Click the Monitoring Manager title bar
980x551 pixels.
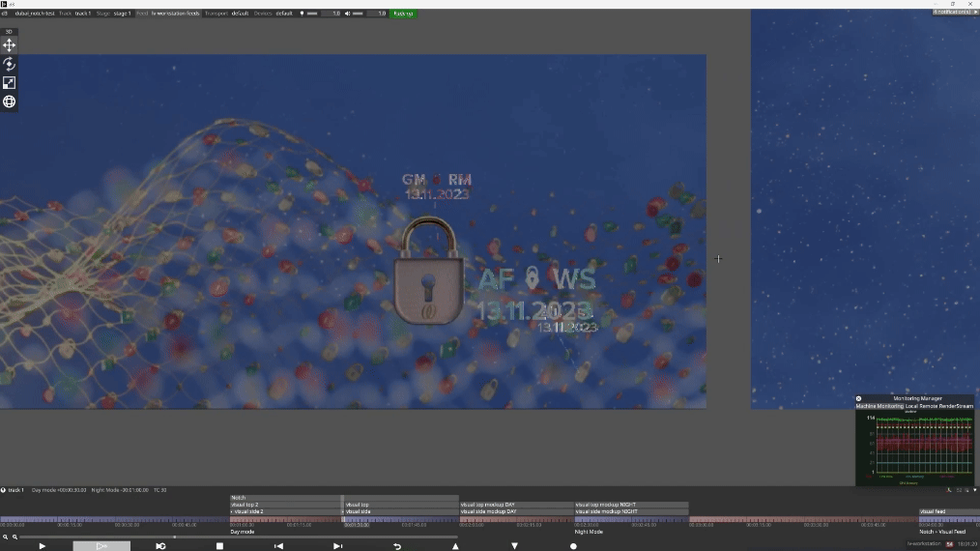pos(917,398)
